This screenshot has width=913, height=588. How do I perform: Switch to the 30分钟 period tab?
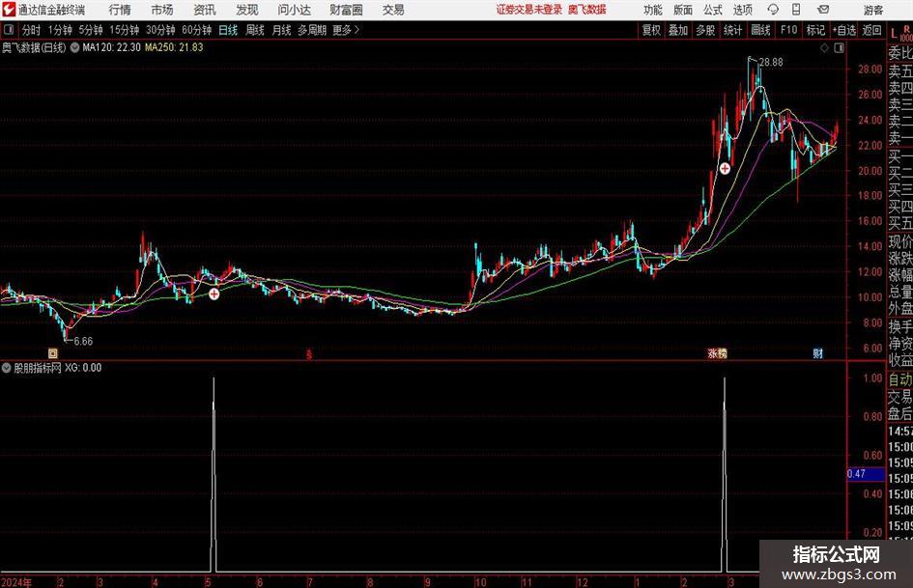click(x=160, y=30)
